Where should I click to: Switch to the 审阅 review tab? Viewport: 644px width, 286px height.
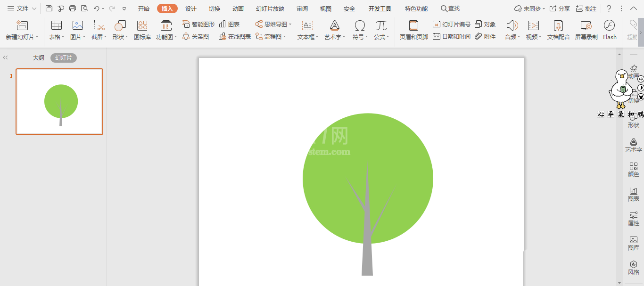tap(302, 8)
